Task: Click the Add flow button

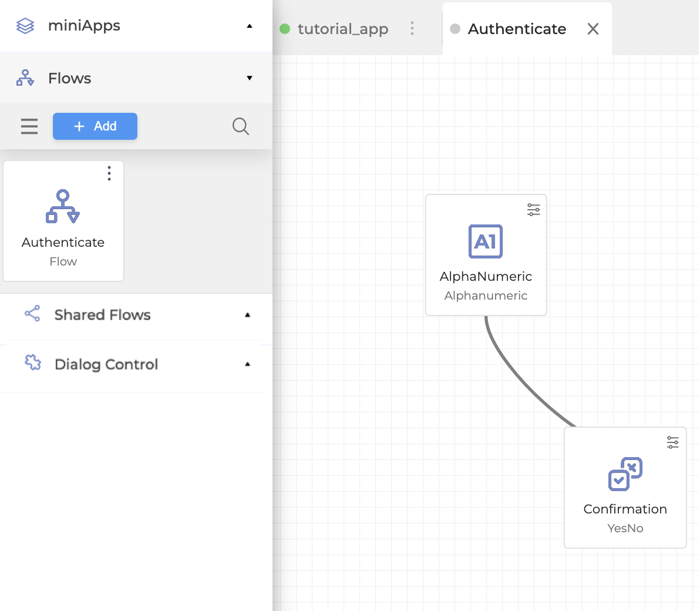Action: pos(95,126)
